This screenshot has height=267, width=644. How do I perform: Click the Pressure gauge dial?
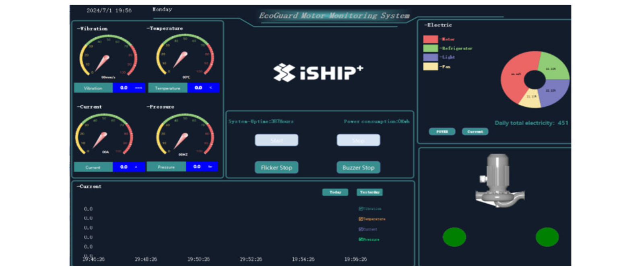point(185,135)
